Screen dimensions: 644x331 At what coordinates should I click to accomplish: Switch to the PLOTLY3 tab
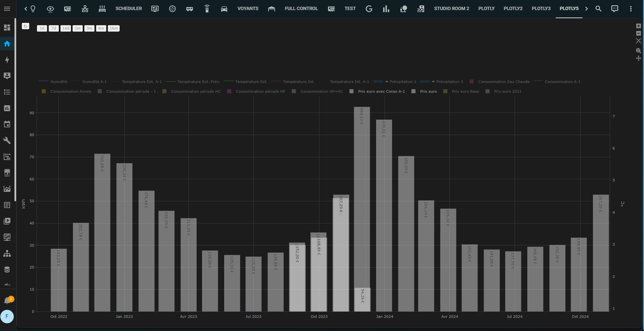tap(541, 9)
